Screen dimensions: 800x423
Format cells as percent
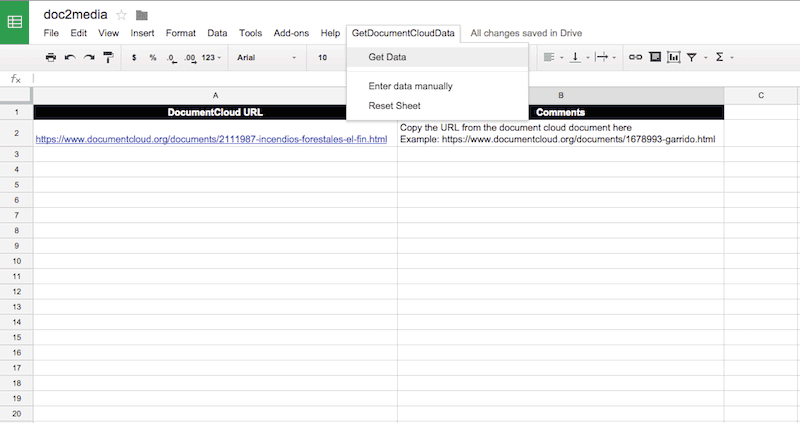pos(153,58)
